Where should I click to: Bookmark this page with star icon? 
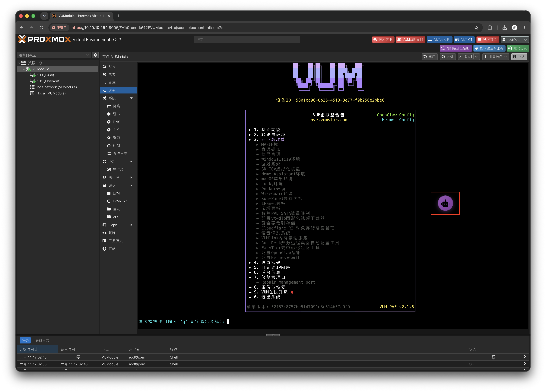[x=476, y=28]
